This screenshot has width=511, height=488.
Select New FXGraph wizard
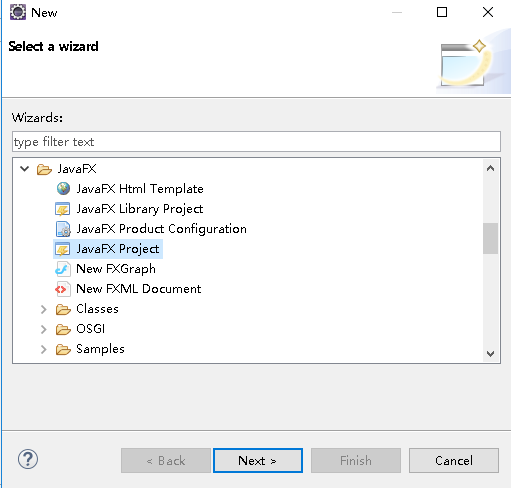(x=116, y=269)
